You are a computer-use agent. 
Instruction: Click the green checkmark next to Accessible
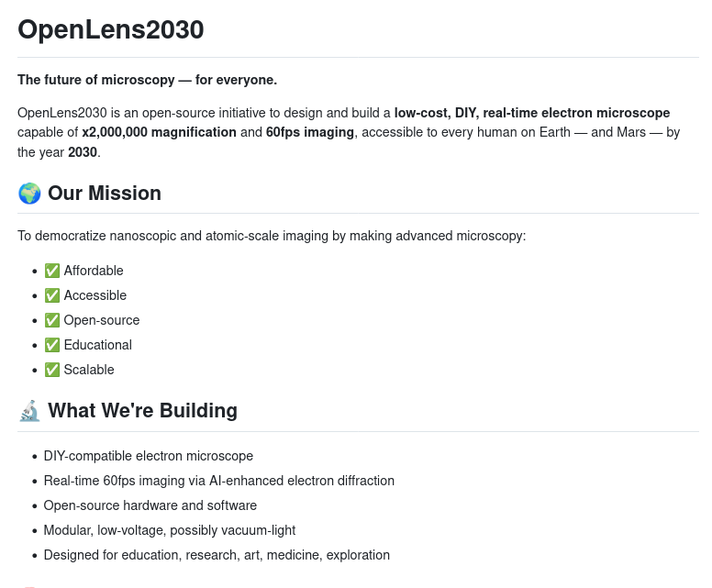click(x=52, y=295)
